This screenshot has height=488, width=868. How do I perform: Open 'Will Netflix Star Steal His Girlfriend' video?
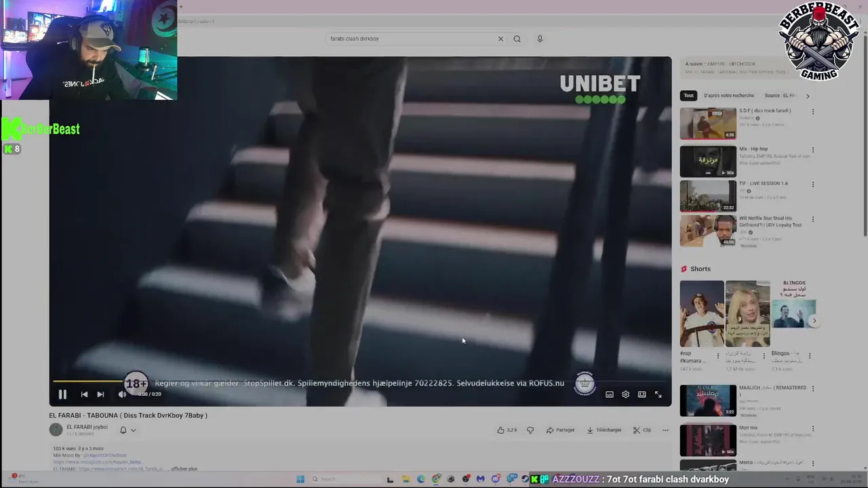(708, 231)
